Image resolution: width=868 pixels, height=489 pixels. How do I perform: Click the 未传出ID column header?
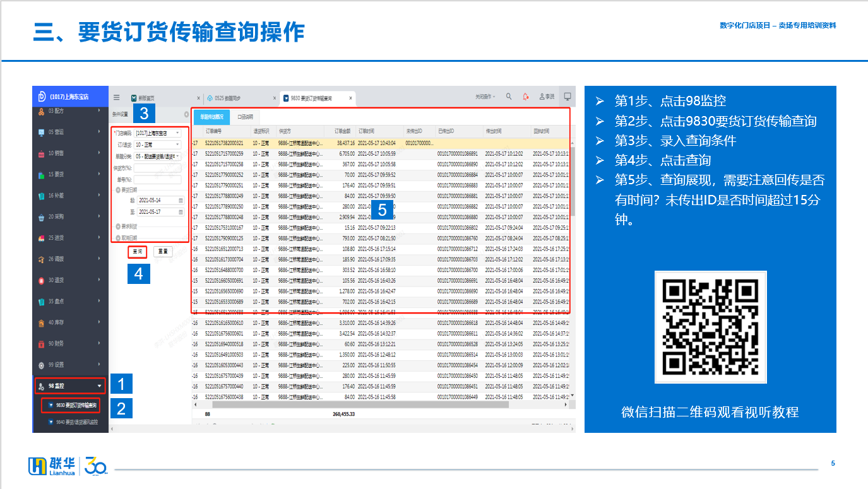pos(420,131)
